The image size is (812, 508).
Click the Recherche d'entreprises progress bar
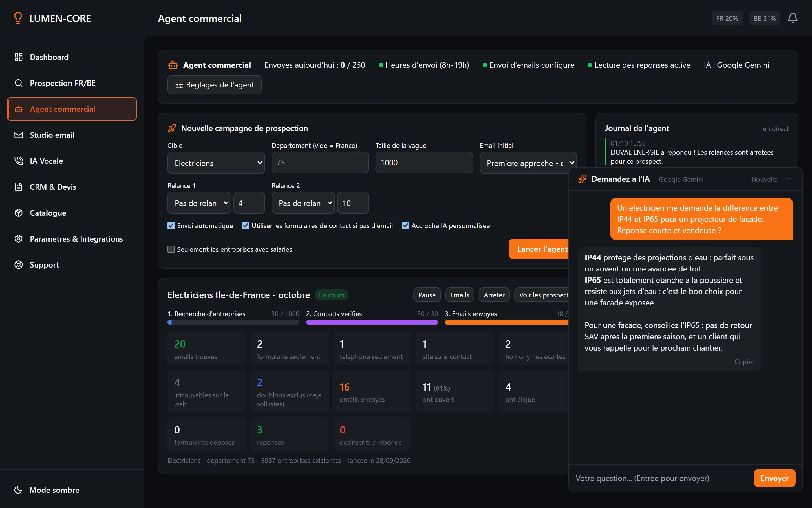click(233, 323)
